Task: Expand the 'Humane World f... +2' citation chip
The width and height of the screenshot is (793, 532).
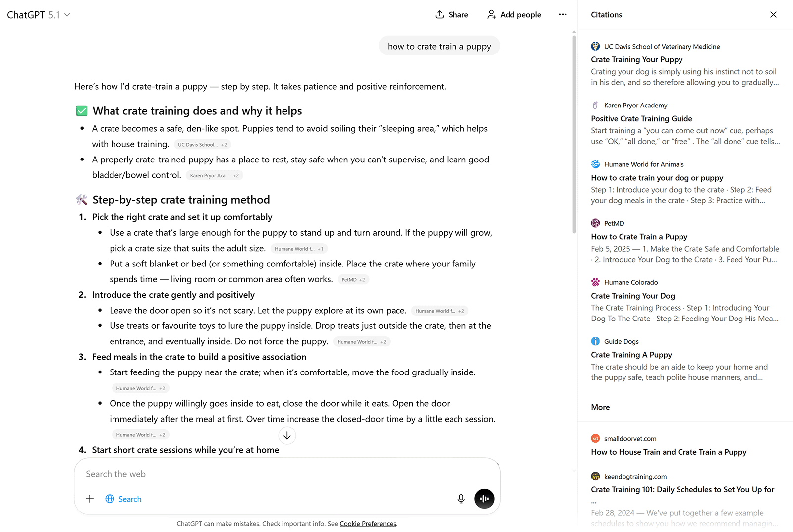Action: click(x=439, y=310)
